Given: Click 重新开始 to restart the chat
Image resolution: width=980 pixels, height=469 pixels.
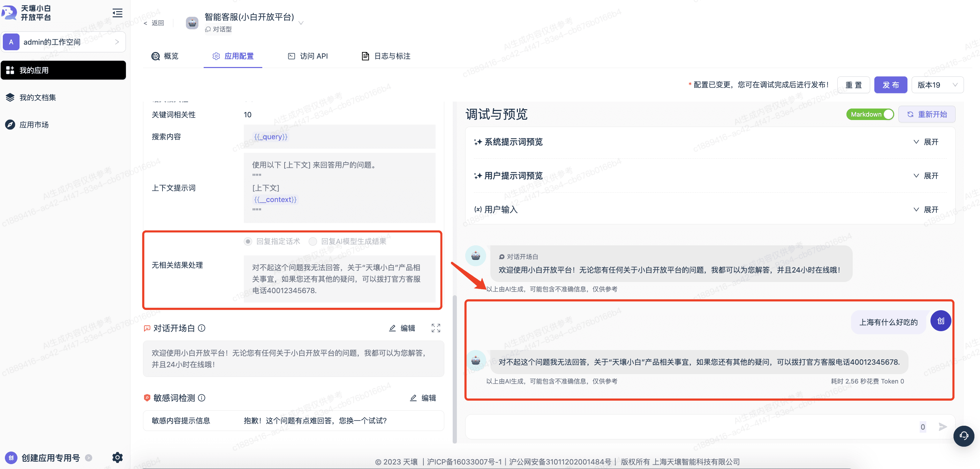Looking at the screenshot, I should (x=926, y=114).
